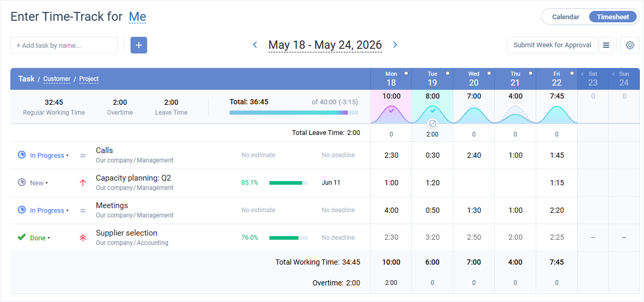Expand the Sunday column chevron
This screenshot has width=644, height=302.
[x=613, y=74]
